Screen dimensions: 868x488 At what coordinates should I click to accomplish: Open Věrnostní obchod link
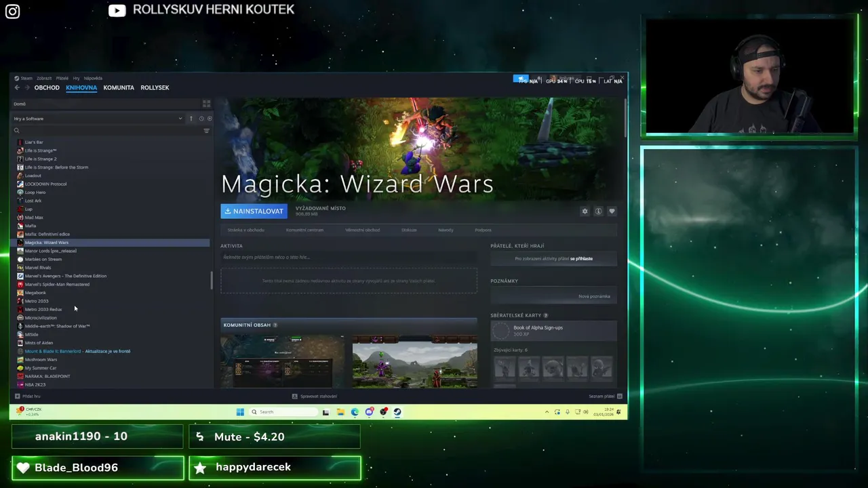point(362,230)
